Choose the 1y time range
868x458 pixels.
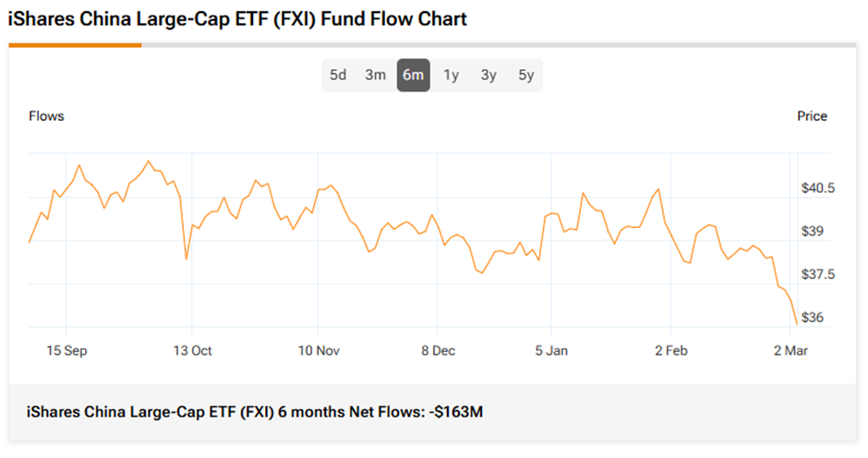point(451,76)
